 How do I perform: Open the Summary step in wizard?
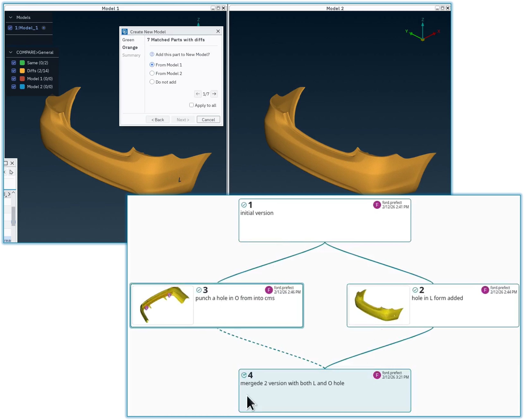coord(131,55)
